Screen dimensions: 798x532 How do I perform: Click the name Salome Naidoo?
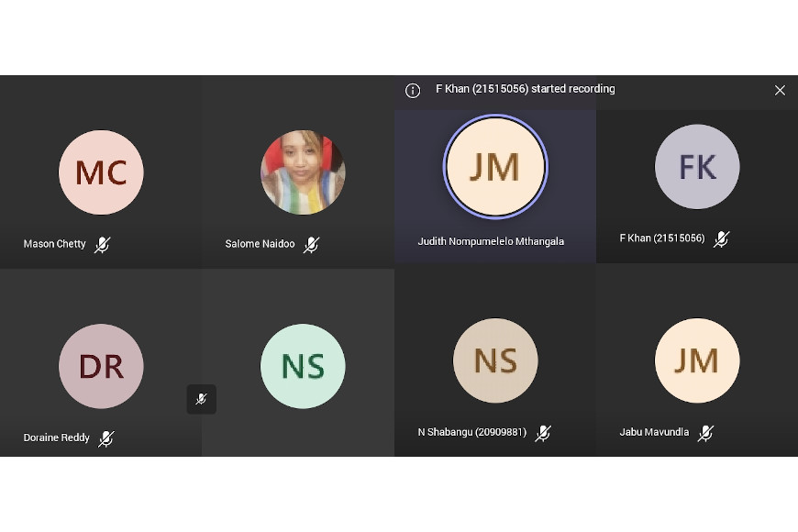tap(260, 244)
